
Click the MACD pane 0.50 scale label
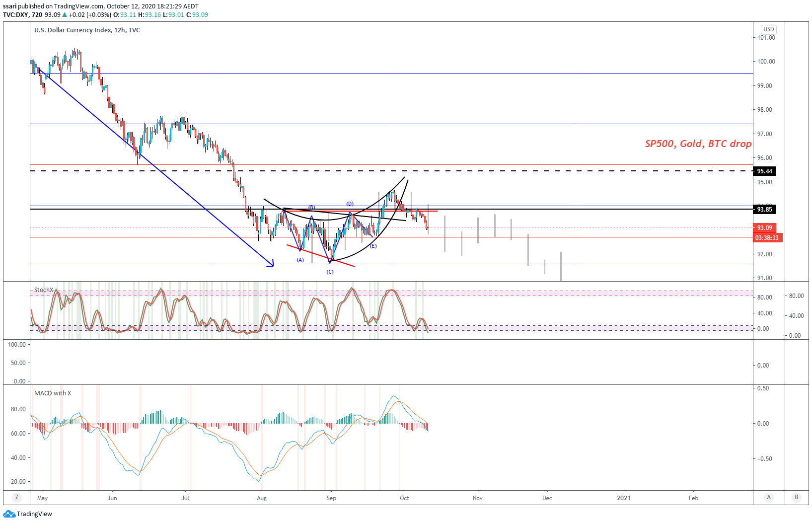point(763,388)
